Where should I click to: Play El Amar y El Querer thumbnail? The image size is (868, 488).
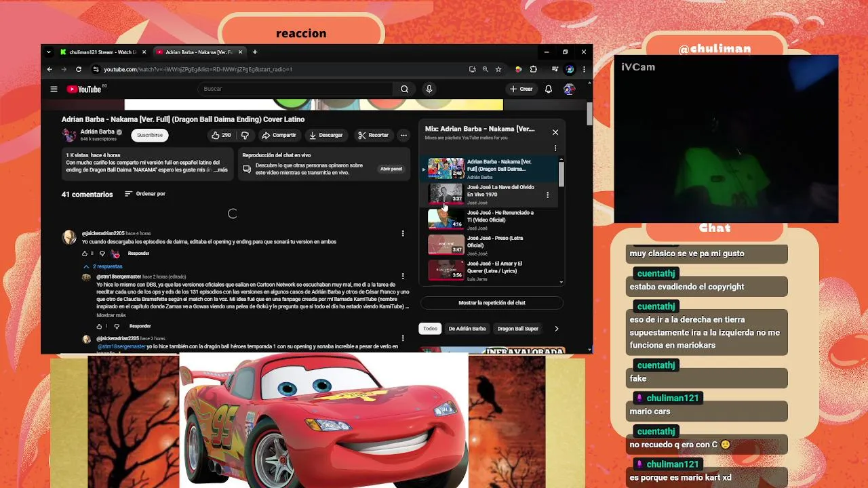click(446, 270)
